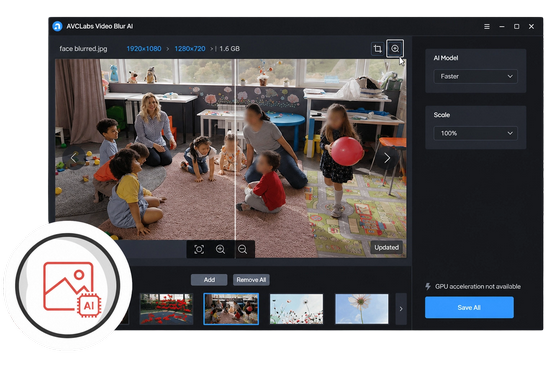The width and height of the screenshot is (548, 373).
Task: Click the magnifier preview icon in top toolbar
Action: (395, 49)
